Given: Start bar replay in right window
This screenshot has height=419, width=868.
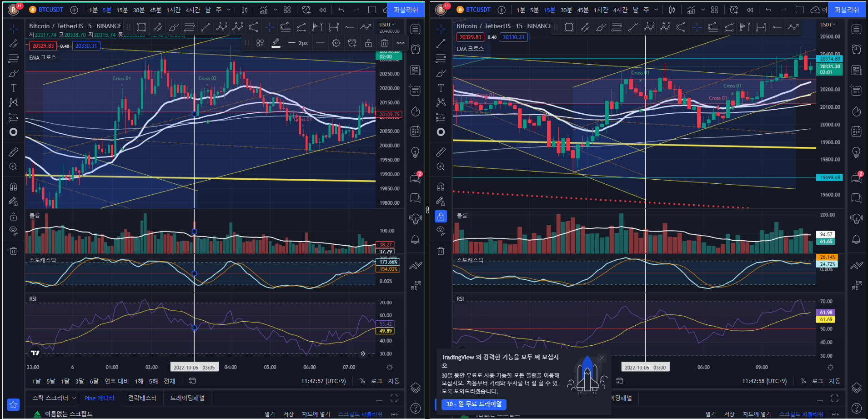Looking at the screenshot, I should pyautogui.click(x=750, y=10).
